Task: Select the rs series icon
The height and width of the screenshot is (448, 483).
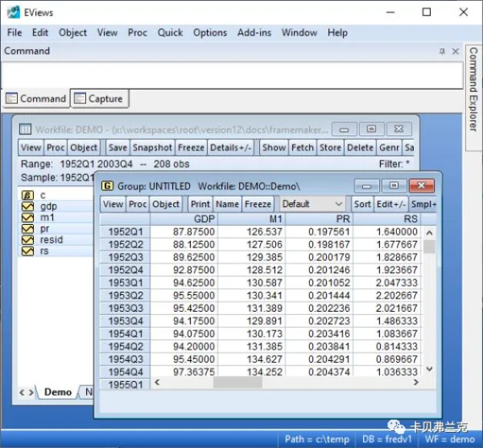Action: click(27, 251)
